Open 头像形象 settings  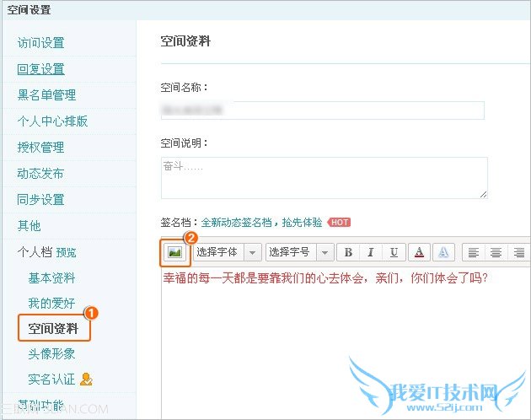click(x=51, y=354)
